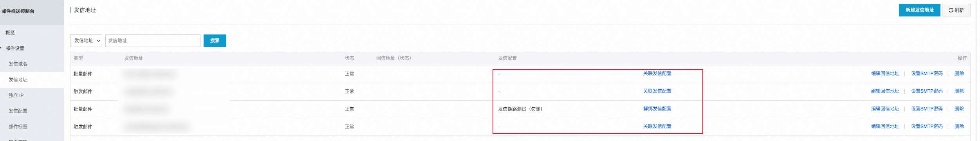
Task: Open 发信配置 sidebar item
Action: click(18, 111)
